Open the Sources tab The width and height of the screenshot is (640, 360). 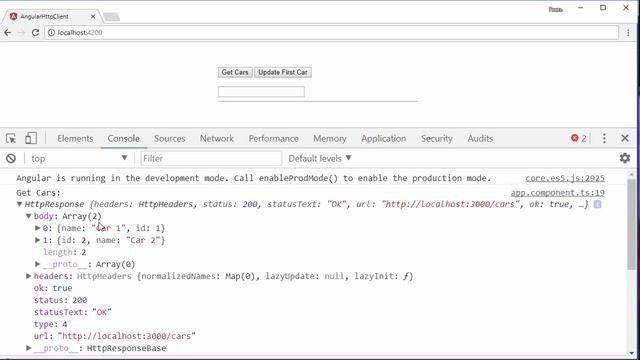170,139
